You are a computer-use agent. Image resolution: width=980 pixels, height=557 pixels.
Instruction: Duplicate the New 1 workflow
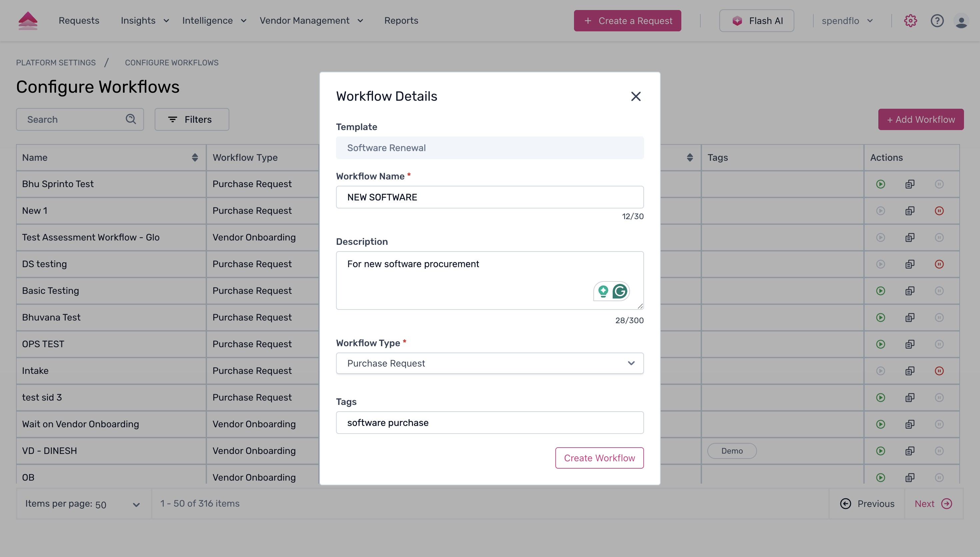[910, 211]
